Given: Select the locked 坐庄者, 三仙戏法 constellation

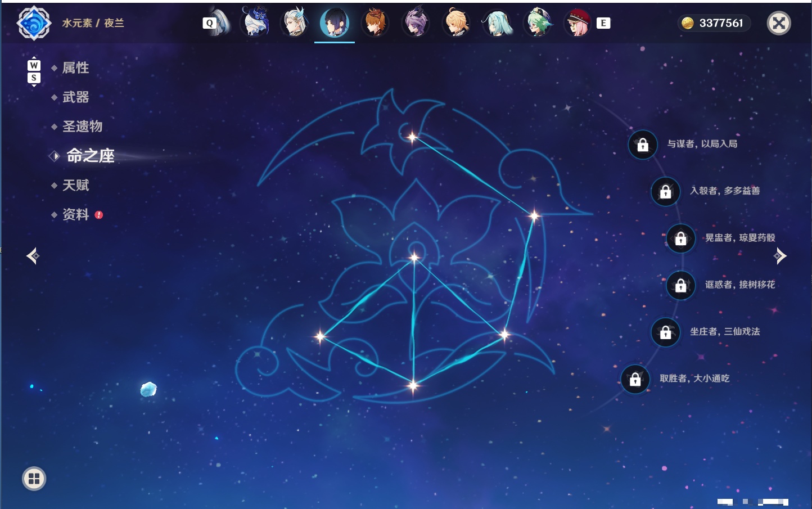Looking at the screenshot, I should pos(666,332).
